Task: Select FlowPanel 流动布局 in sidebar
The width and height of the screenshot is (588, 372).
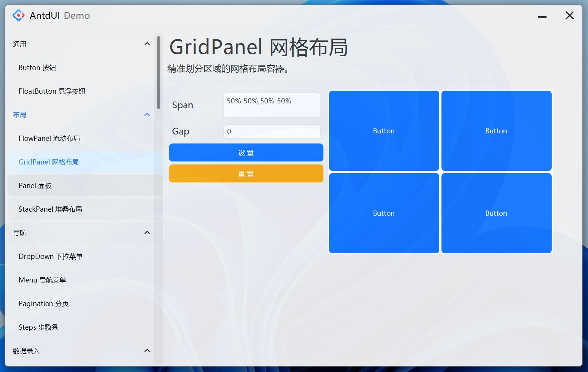Action: click(49, 139)
